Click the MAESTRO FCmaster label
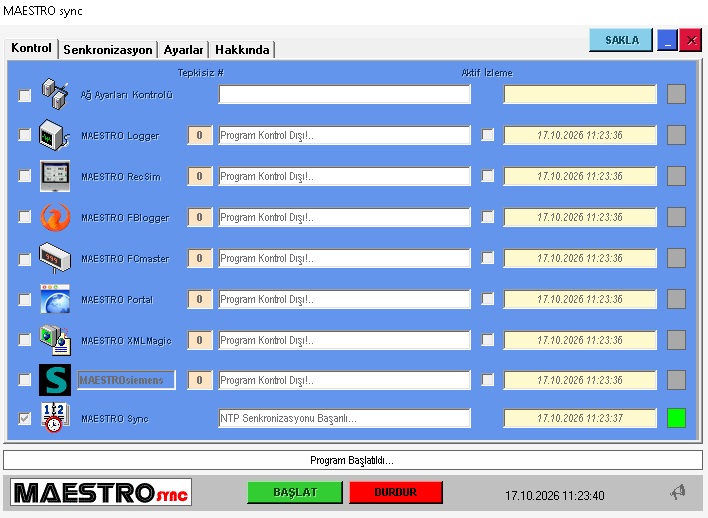 (x=125, y=259)
